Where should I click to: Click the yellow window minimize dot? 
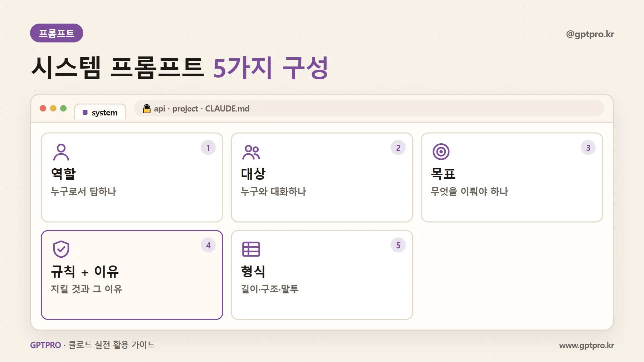53,108
